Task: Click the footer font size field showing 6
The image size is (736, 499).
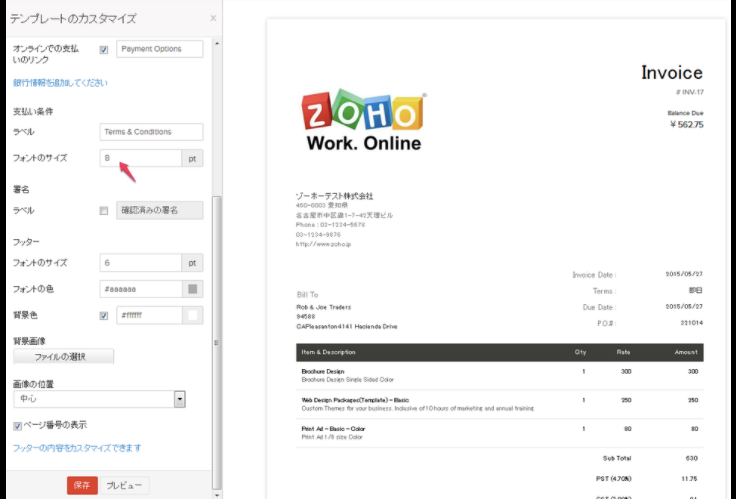Action: point(140,263)
